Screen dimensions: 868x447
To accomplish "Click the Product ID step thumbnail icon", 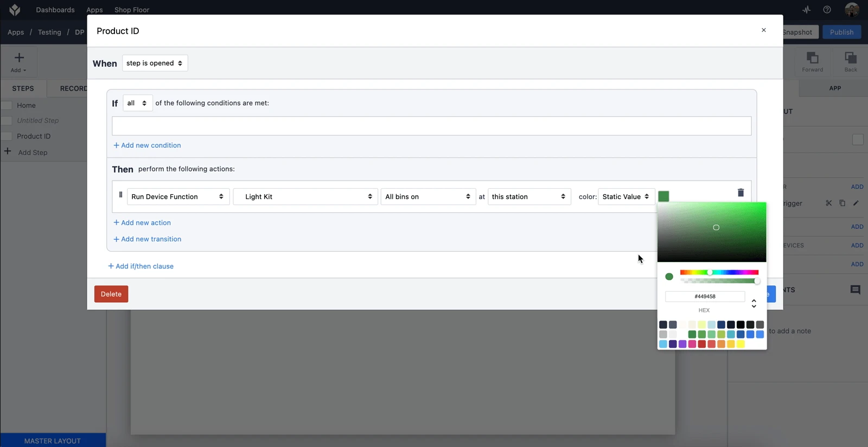I will tap(7, 136).
